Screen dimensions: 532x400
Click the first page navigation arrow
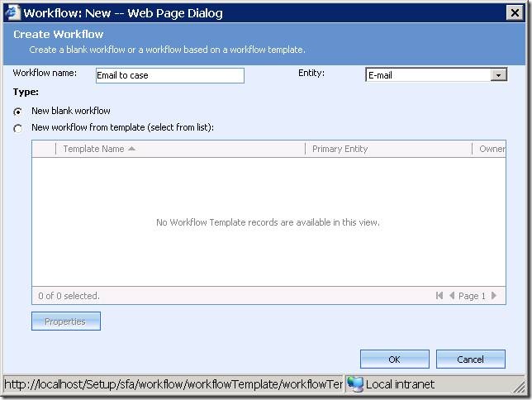pos(439,296)
